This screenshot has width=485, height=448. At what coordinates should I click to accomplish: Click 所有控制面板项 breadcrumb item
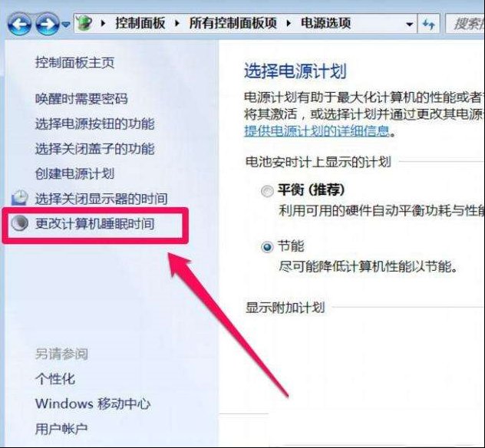pos(233,23)
